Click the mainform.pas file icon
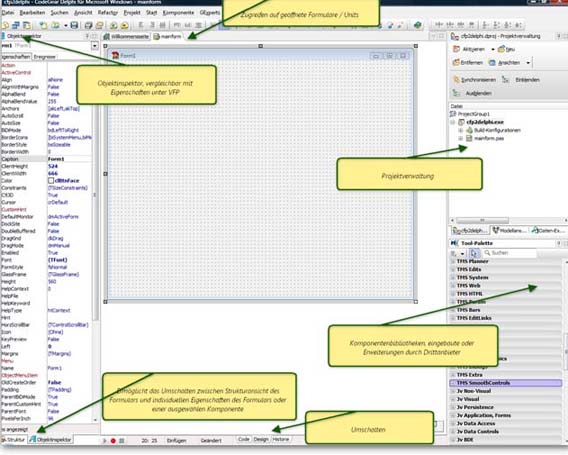The height and width of the screenshot is (455, 568). coord(469,138)
